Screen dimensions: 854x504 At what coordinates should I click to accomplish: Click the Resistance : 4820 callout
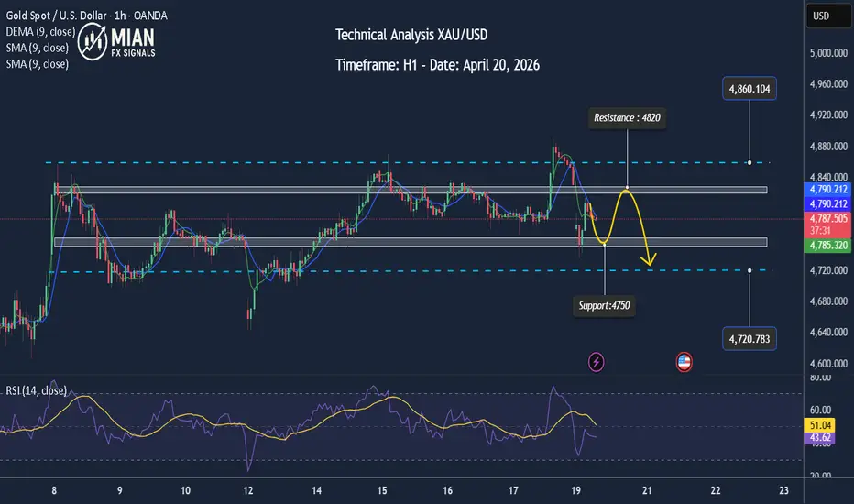627,117
